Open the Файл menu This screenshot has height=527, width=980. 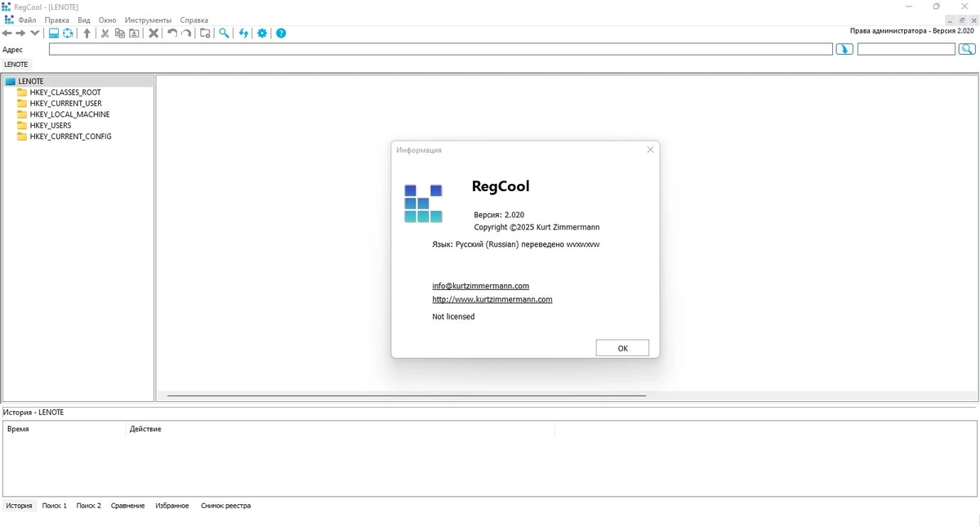point(27,20)
